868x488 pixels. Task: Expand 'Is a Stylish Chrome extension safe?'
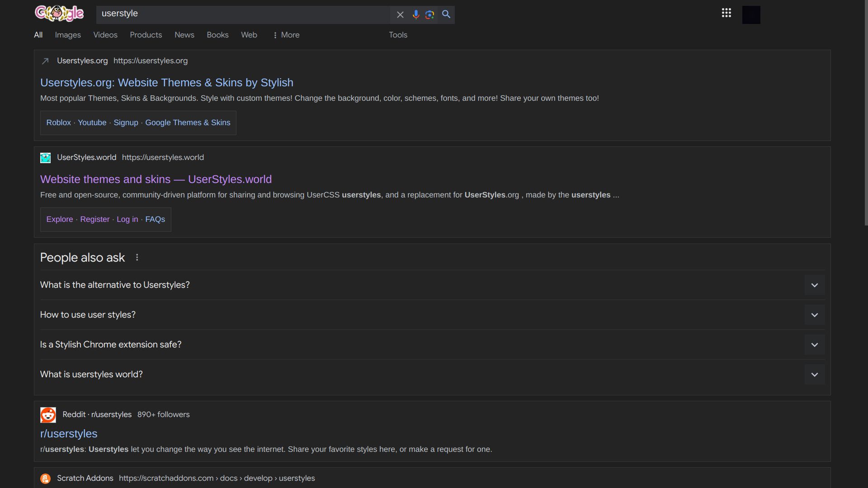point(432,345)
